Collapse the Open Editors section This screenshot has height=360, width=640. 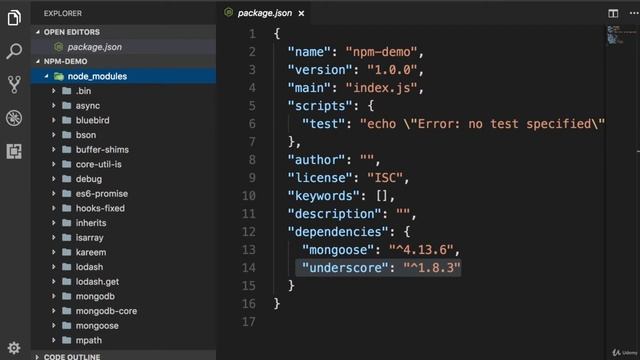(x=38, y=32)
